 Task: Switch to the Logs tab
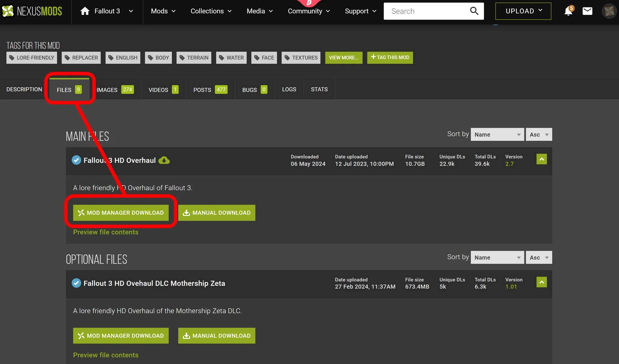(289, 89)
